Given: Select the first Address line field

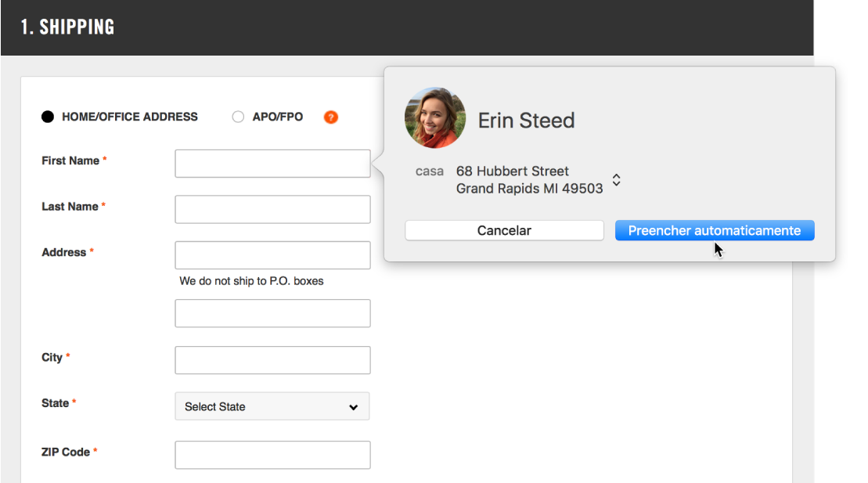Looking at the screenshot, I should [272, 255].
